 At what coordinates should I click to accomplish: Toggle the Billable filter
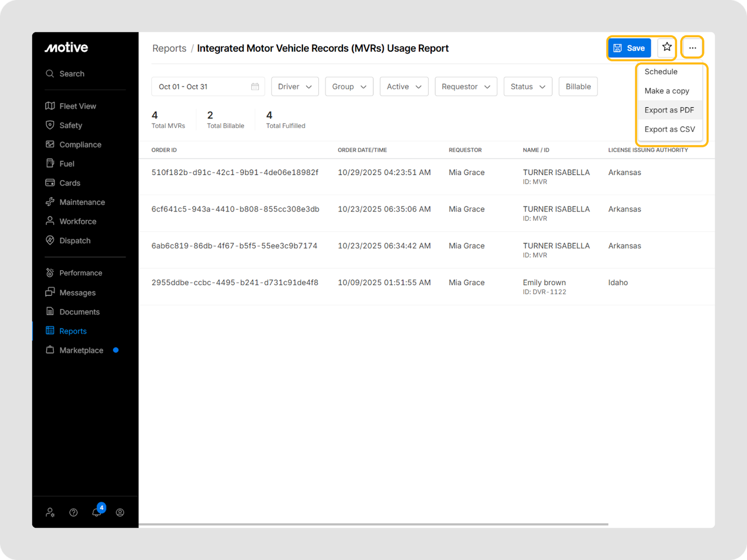point(578,87)
